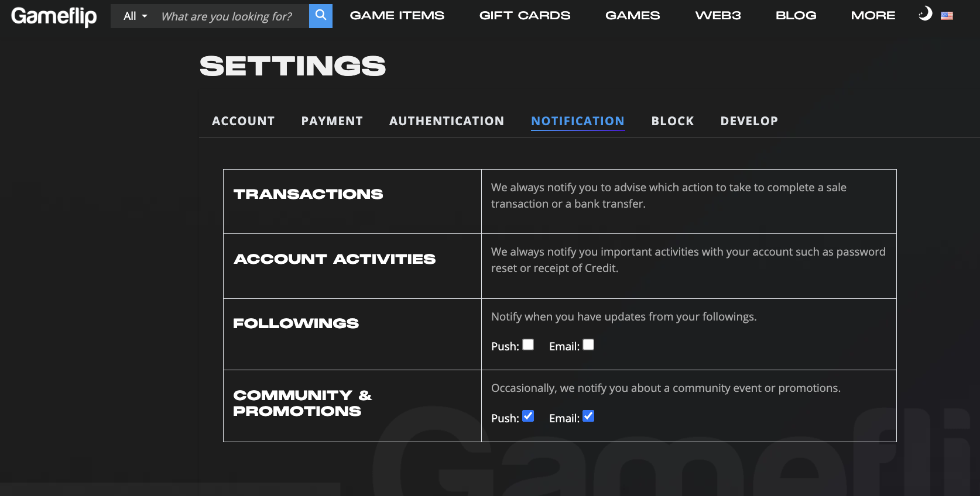Uncheck Push for Community & Promotions

pos(528,416)
